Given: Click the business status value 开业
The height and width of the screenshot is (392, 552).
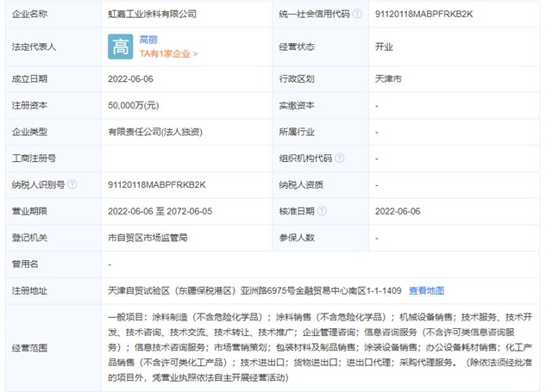Looking at the screenshot, I should [x=384, y=47].
